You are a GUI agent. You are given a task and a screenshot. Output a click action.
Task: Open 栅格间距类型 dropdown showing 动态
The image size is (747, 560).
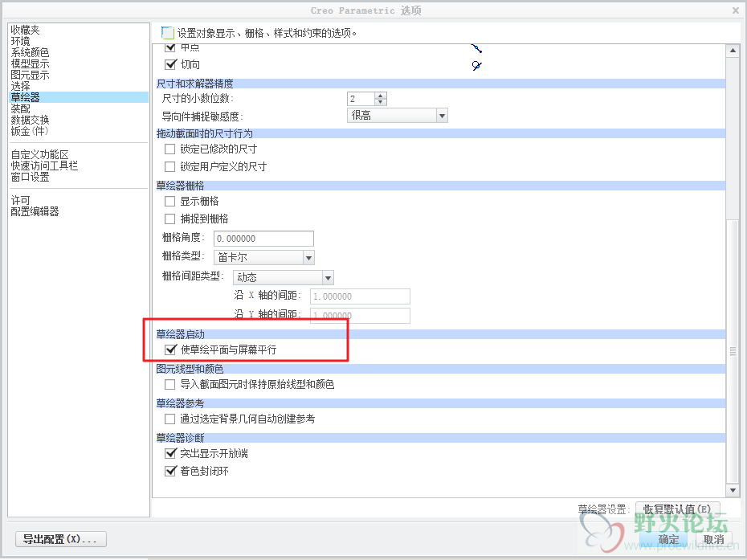tap(283, 277)
